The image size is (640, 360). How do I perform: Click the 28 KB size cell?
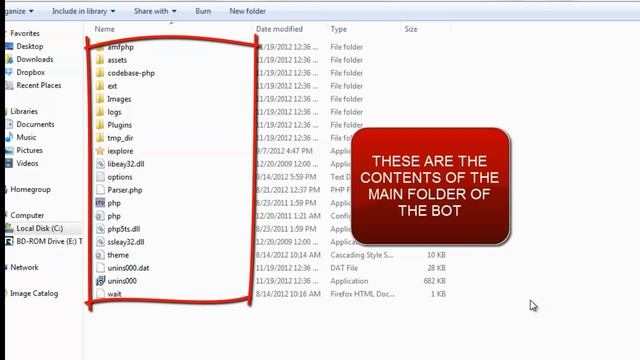click(x=436, y=268)
